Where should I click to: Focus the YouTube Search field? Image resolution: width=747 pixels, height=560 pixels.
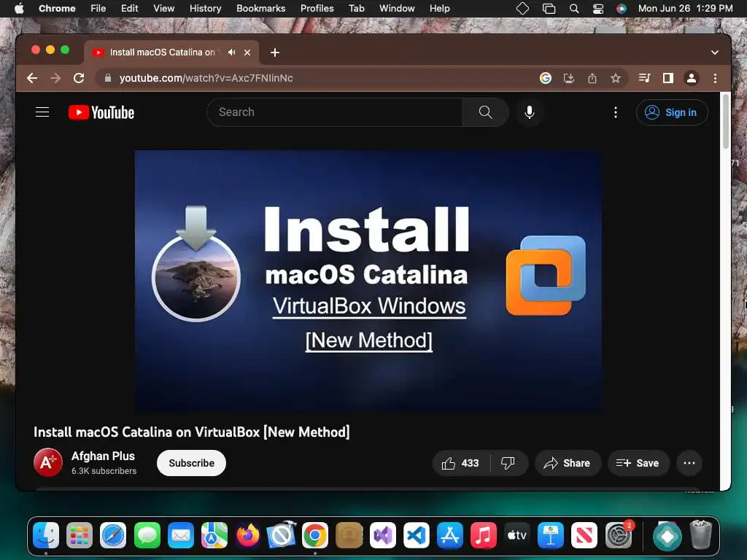point(334,112)
